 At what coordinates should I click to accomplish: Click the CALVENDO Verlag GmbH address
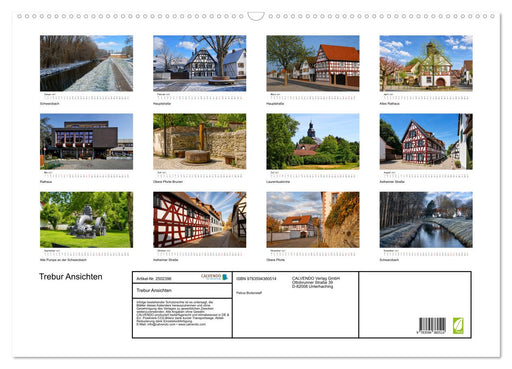tap(316, 282)
